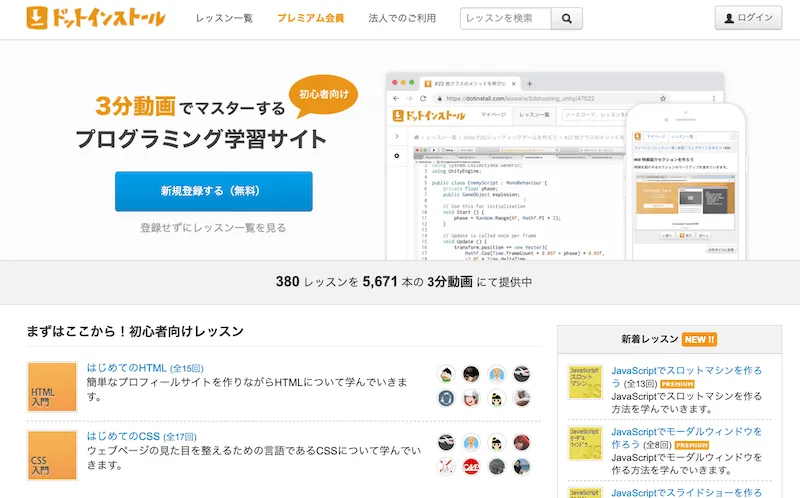Click fourth avatar in HTML row's bottom line

[x=521, y=398]
